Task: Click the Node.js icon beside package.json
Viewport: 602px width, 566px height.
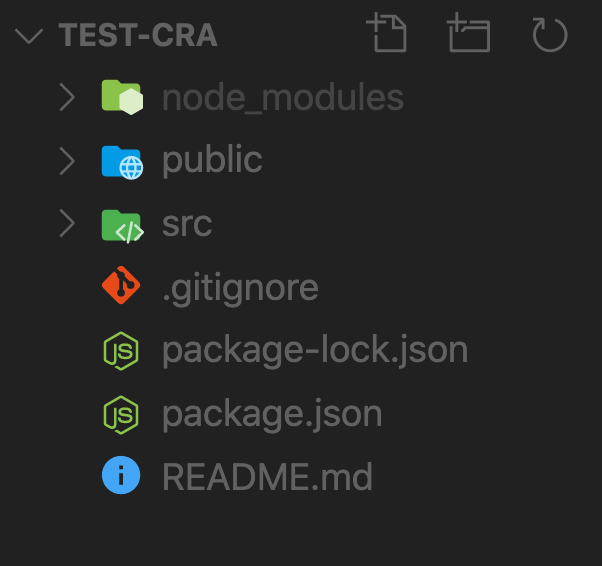Action: pos(121,415)
